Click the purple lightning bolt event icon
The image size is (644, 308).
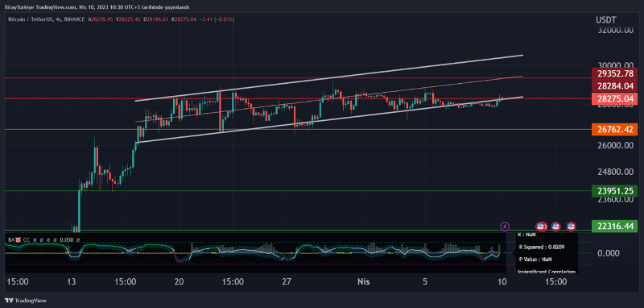pos(505,227)
